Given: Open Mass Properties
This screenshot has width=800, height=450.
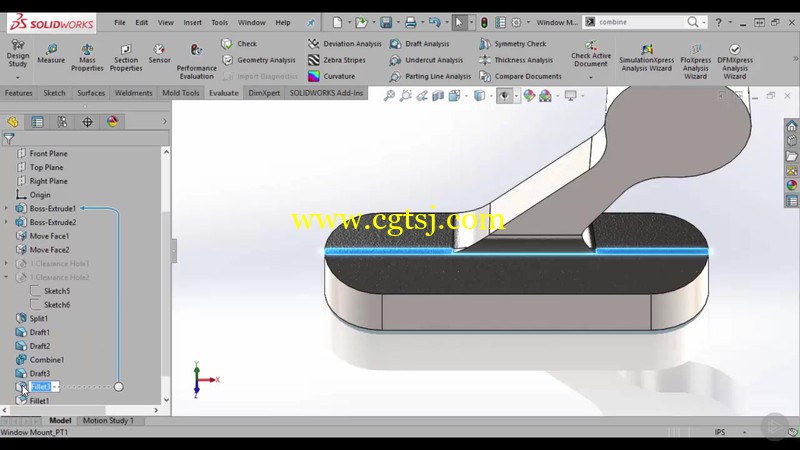Looking at the screenshot, I should [87, 57].
